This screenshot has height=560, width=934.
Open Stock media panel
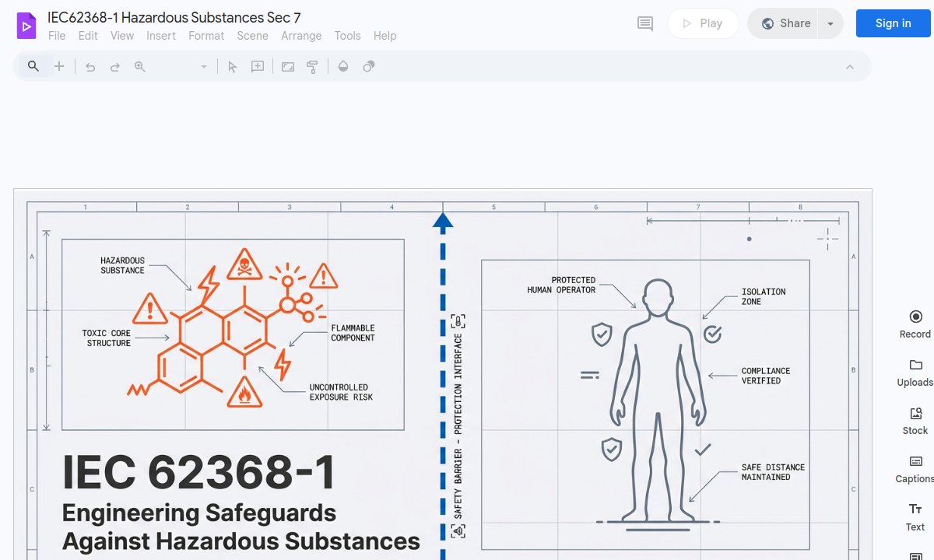915,420
